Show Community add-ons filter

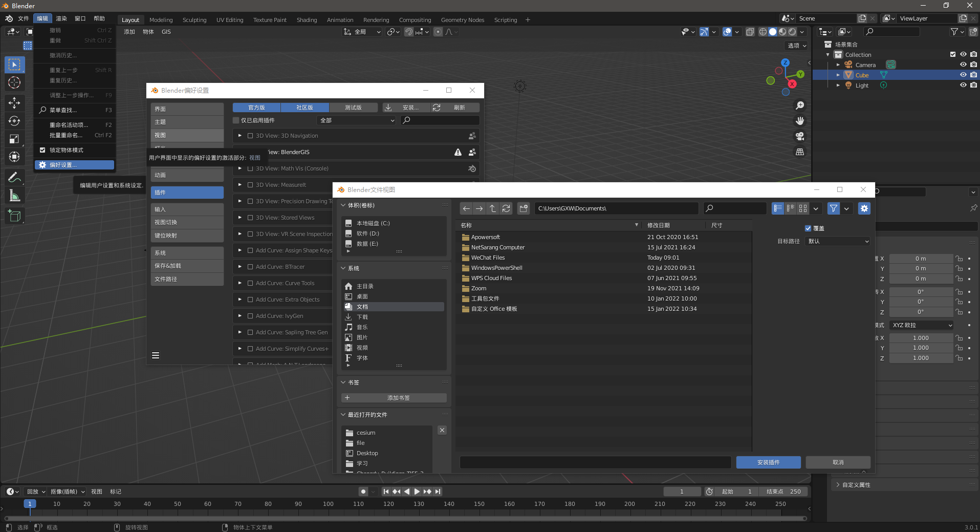click(305, 108)
